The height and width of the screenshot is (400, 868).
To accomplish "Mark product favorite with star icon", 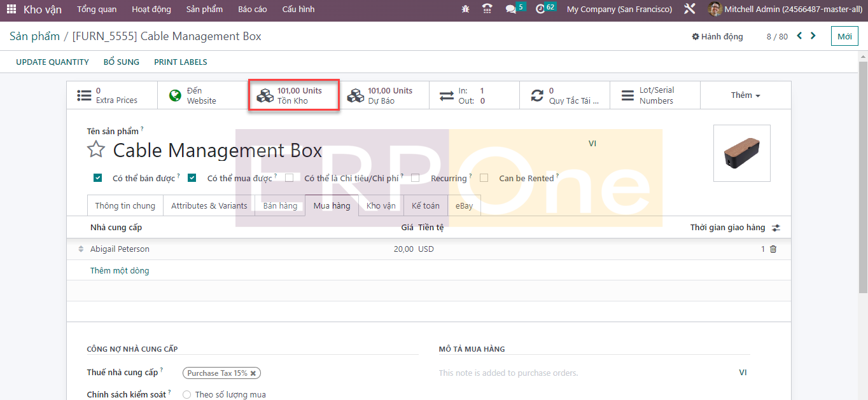I will 96,150.
